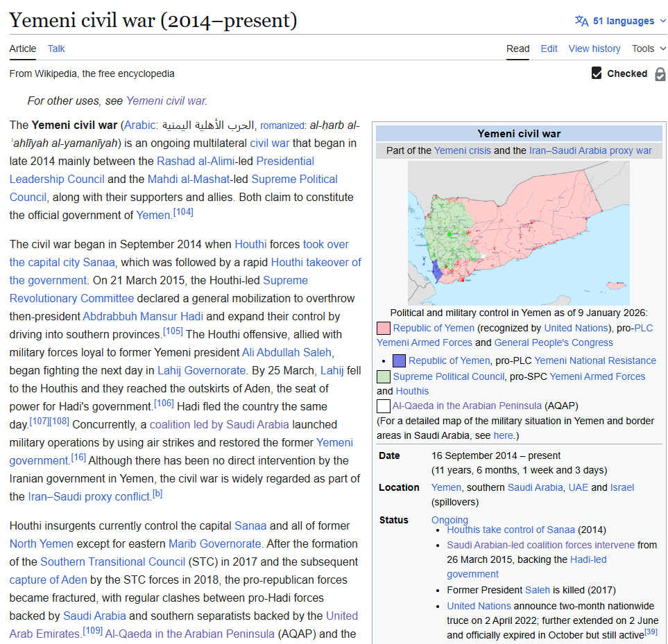Open the Houthi link in second paragraph
Image resolution: width=668 pixels, height=644 pixels.
250,244
